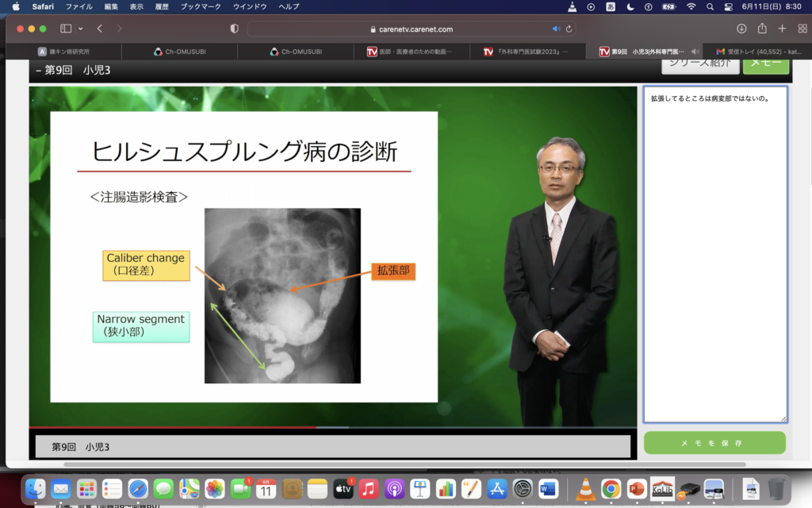Viewport: 812px width, 508px height.
Task: Open the 履歴 menu
Action: [163, 6]
